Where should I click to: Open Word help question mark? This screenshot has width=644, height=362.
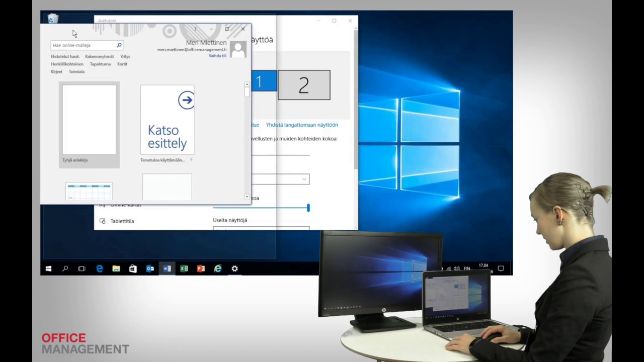195,29
